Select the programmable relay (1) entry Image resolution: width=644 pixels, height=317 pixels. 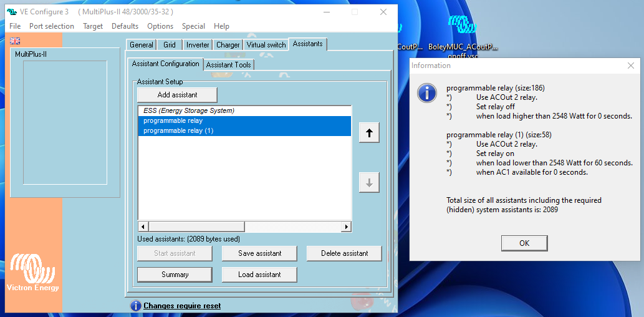pyautogui.click(x=178, y=130)
